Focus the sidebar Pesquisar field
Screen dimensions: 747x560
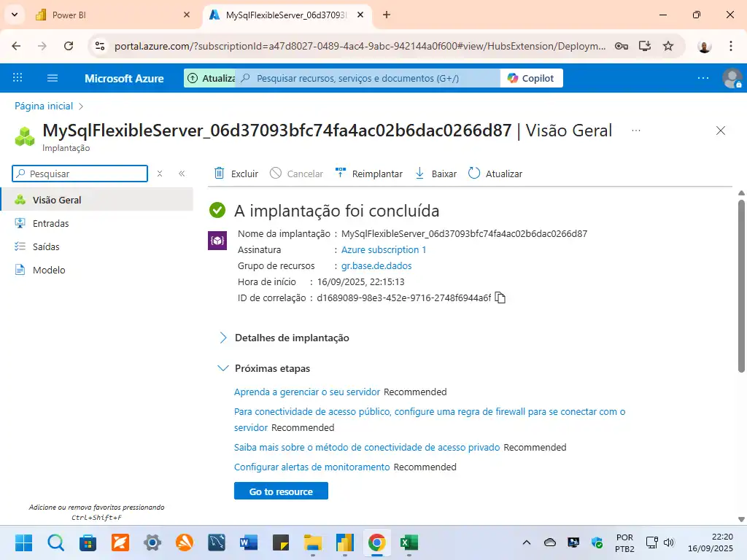pyautogui.click(x=80, y=174)
